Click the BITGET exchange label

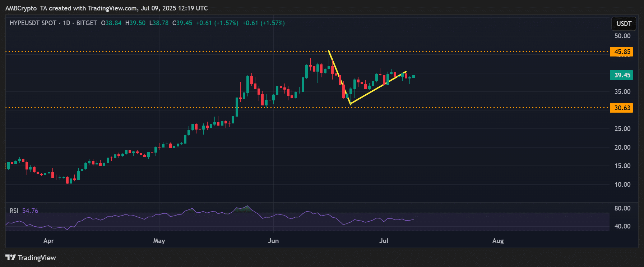point(87,23)
